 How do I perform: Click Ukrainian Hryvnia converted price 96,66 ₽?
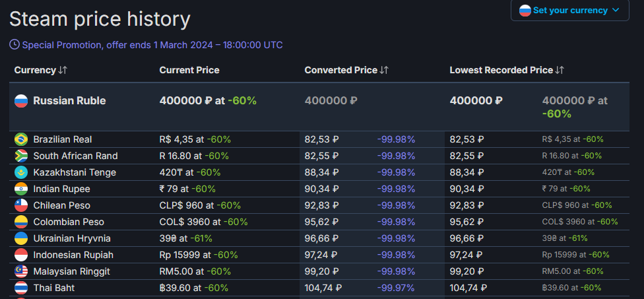point(321,238)
